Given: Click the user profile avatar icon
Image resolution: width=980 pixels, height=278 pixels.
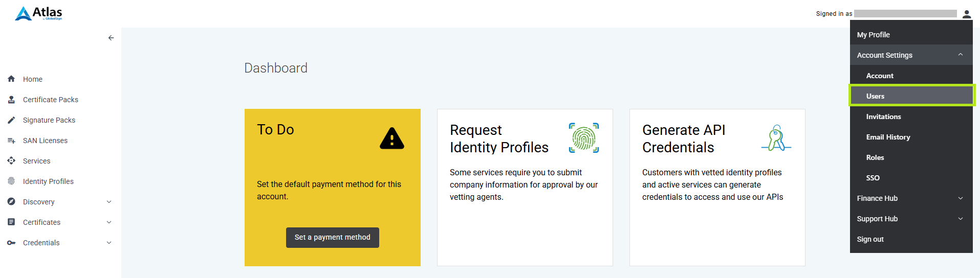Looking at the screenshot, I should (967, 14).
